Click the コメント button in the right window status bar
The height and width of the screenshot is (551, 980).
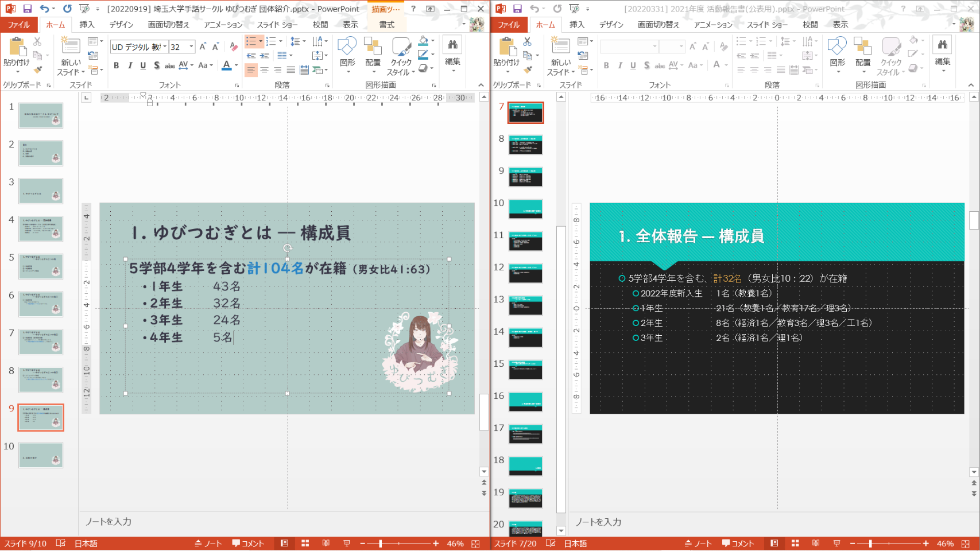tap(738, 544)
